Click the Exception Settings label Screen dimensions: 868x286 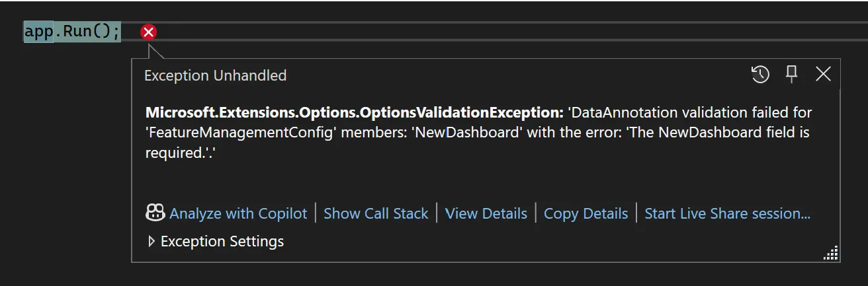[222, 242]
